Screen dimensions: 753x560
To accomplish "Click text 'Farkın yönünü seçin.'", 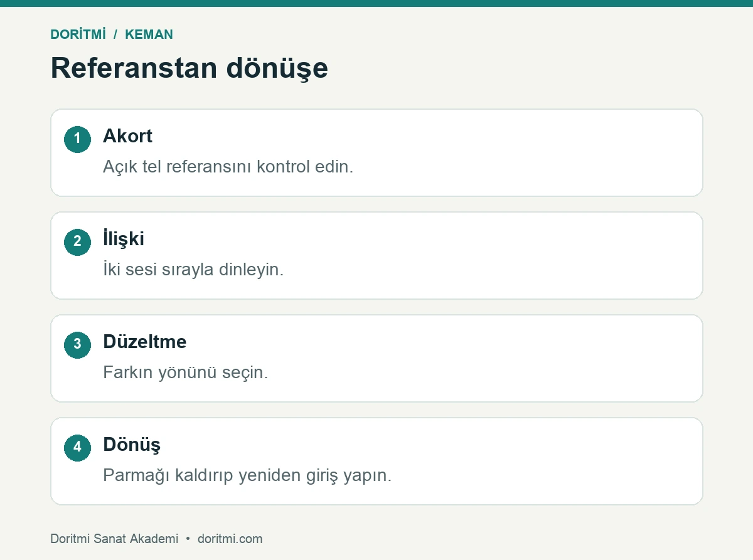I will (186, 373).
